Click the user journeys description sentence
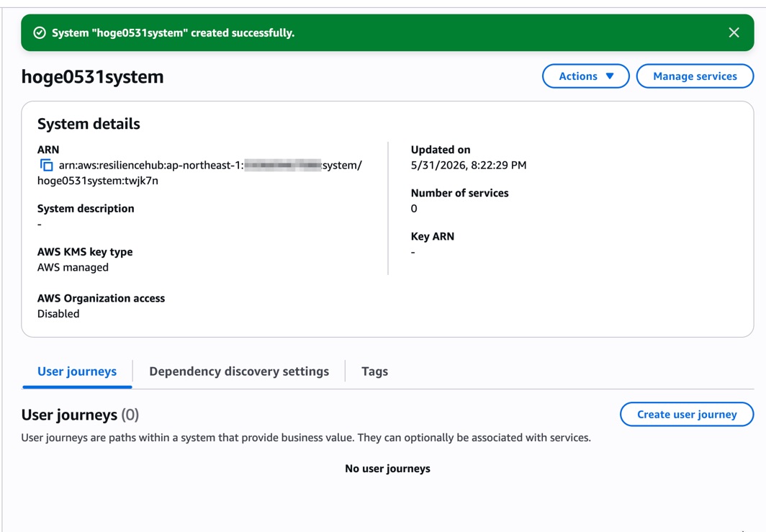This screenshot has height=532, width=766. click(x=306, y=438)
